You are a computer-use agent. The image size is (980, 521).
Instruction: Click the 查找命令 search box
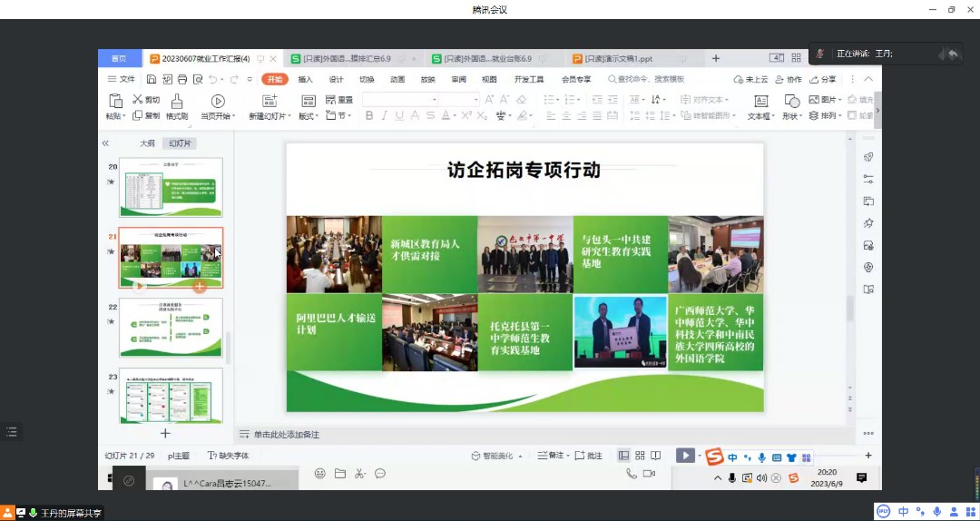(646, 80)
